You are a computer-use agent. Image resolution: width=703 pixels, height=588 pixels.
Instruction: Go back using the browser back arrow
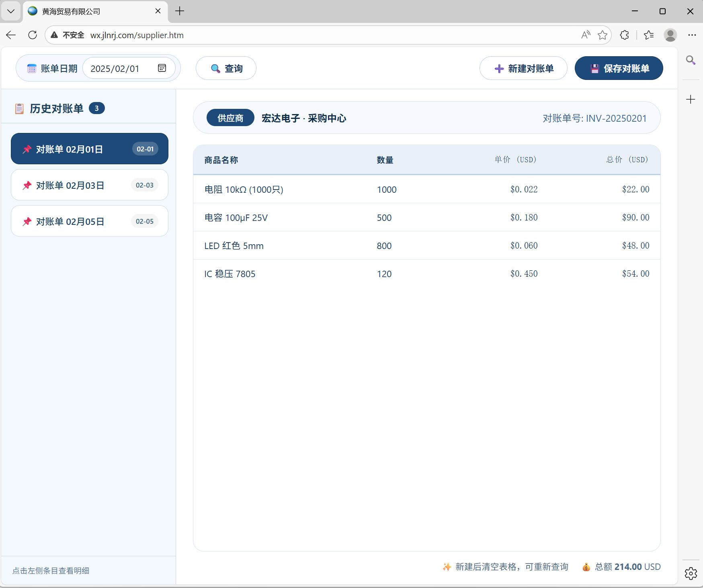11,35
